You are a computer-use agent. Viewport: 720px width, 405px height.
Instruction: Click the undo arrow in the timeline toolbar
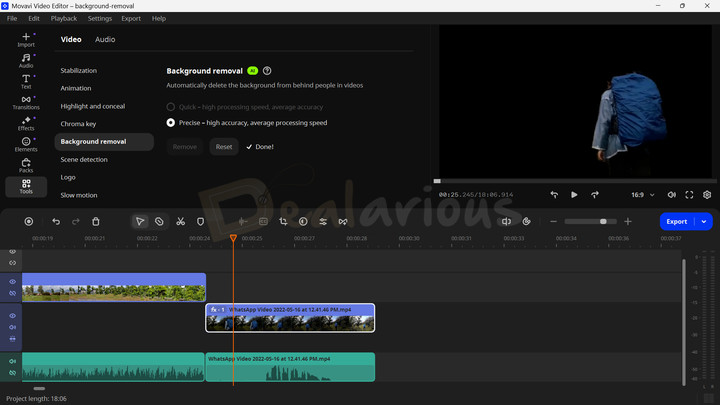[56, 221]
